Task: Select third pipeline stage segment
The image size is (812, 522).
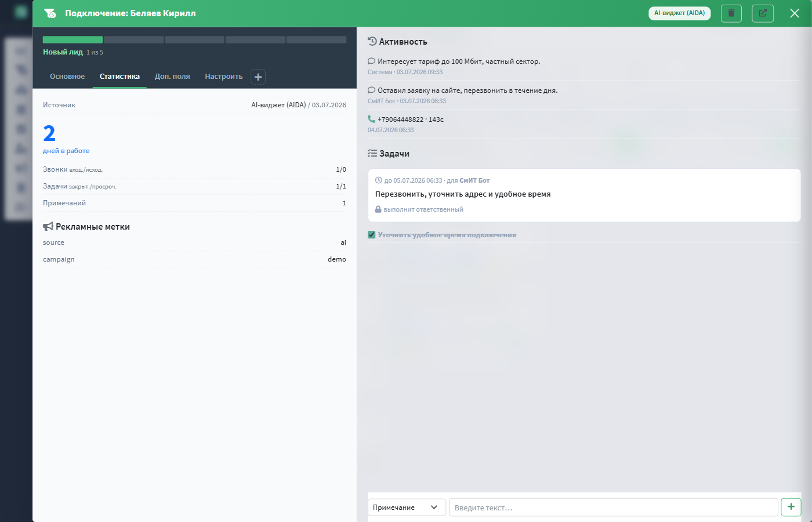Action: [194, 40]
